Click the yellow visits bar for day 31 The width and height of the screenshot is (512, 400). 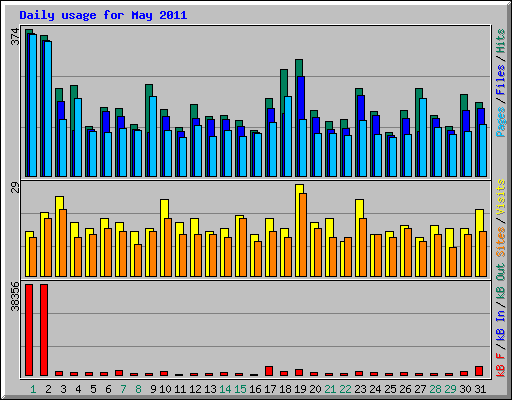(477, 243)
